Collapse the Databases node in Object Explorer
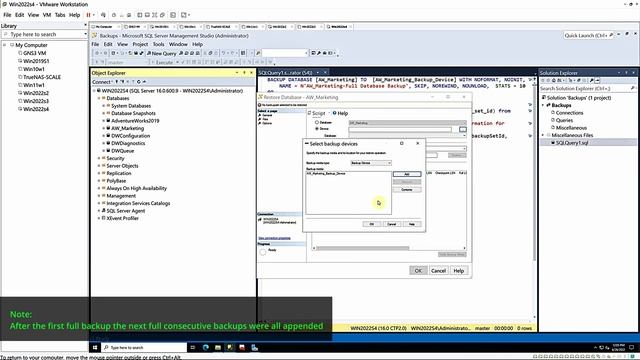This screenshot has width=640, height=360. (99, 98)
